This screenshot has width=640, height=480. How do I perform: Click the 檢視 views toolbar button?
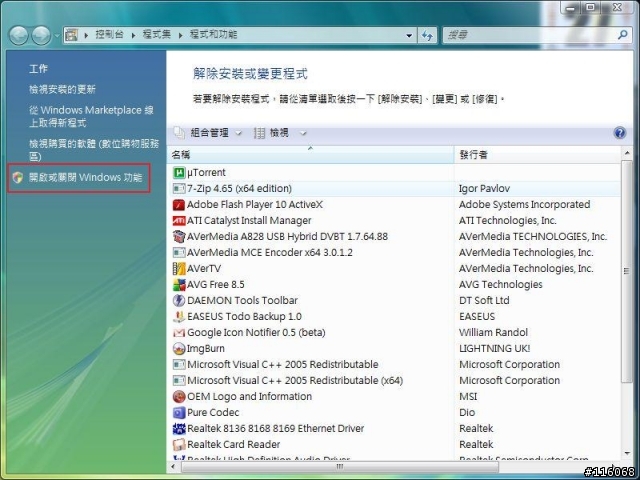click(x=272, y=133)
